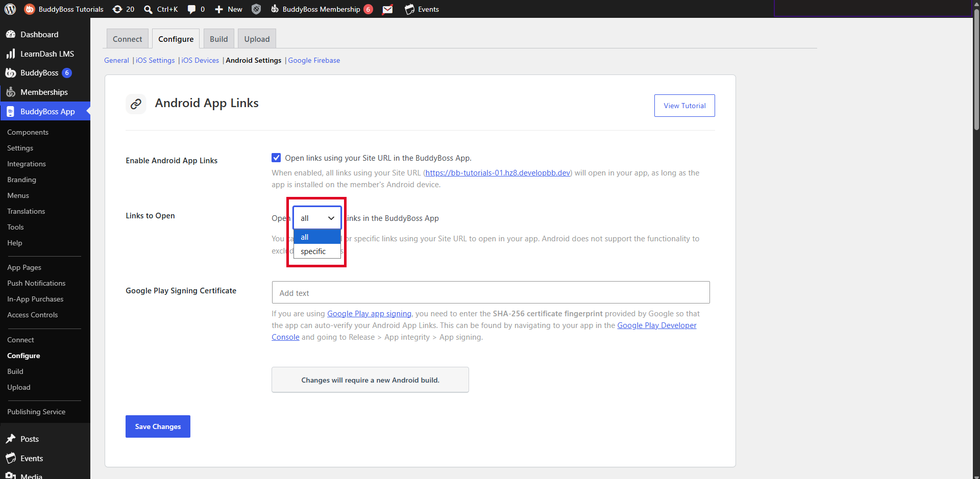Click the Android App Links chain icon

(136, 104)
